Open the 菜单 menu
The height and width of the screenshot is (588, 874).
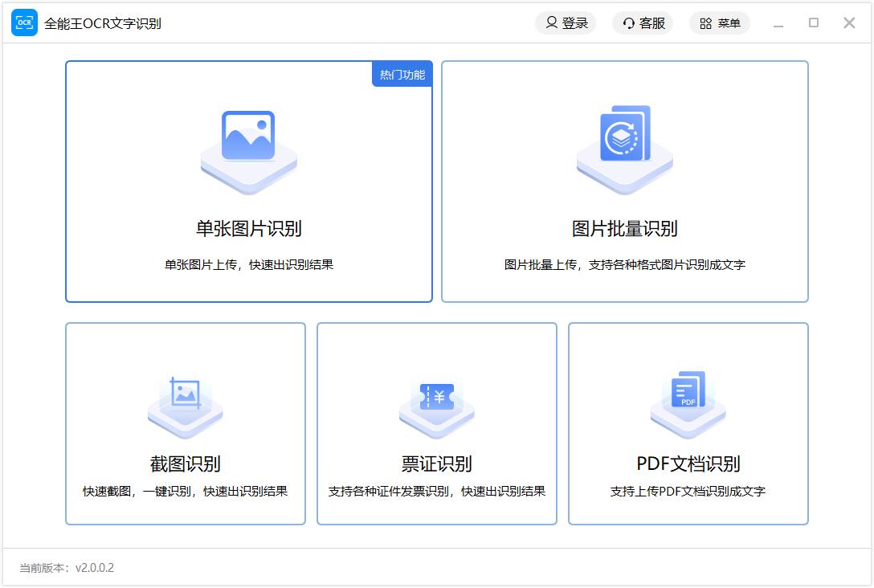point(719,23)
